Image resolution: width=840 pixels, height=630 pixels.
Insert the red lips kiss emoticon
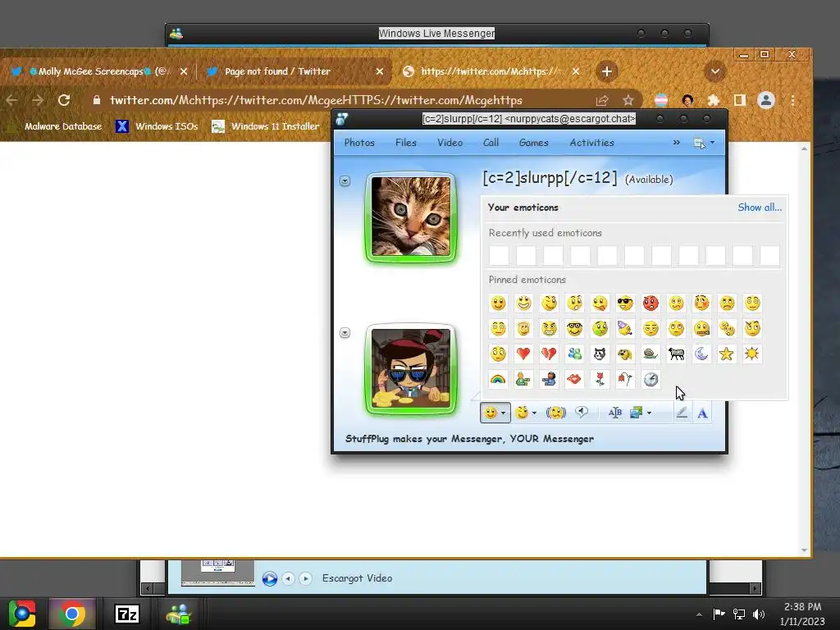coord(574,379)
